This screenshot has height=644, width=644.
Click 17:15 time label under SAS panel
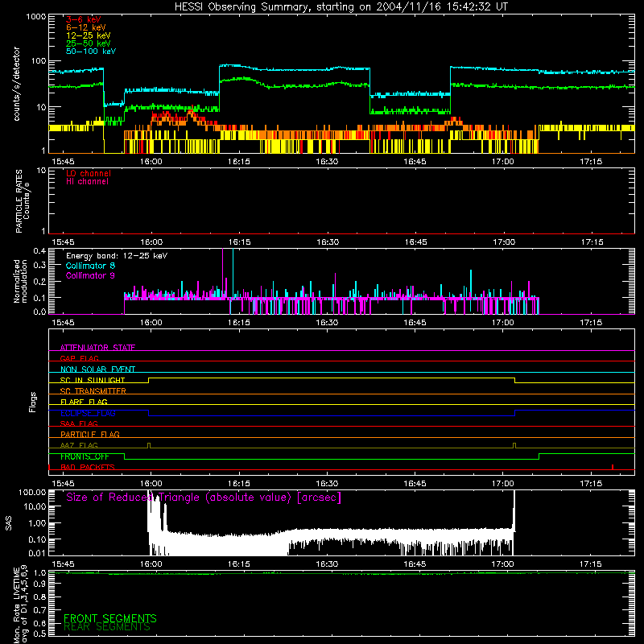[x=591, y=564]
